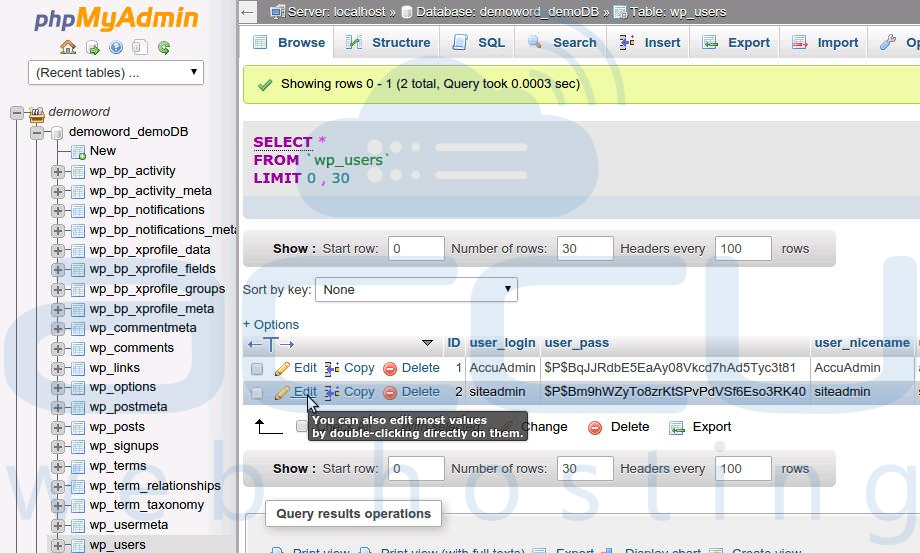This screenshot has height=553, width=920.
Task: Open the Sort by key dropdown
Action: (x=416, y=290)
